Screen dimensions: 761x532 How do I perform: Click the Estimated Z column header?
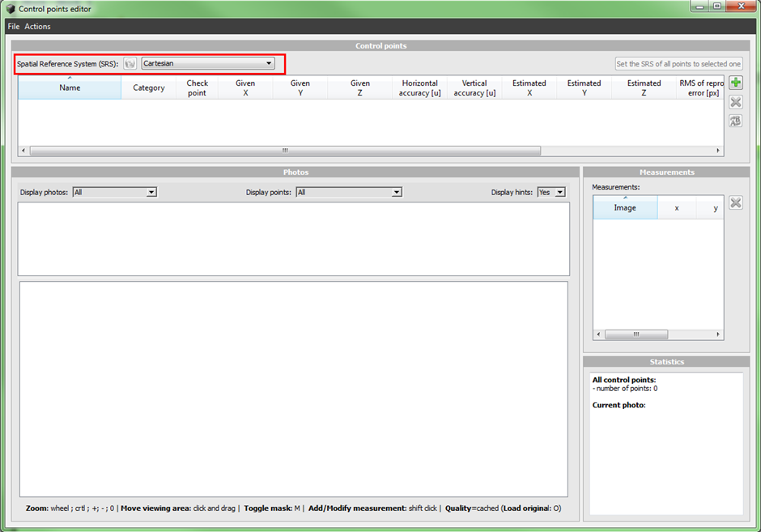(644, 88)
